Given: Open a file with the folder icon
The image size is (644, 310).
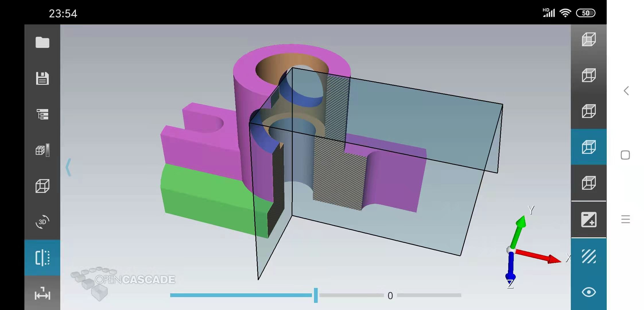Looking at the screenshot, I should click(x=42, y=42).
